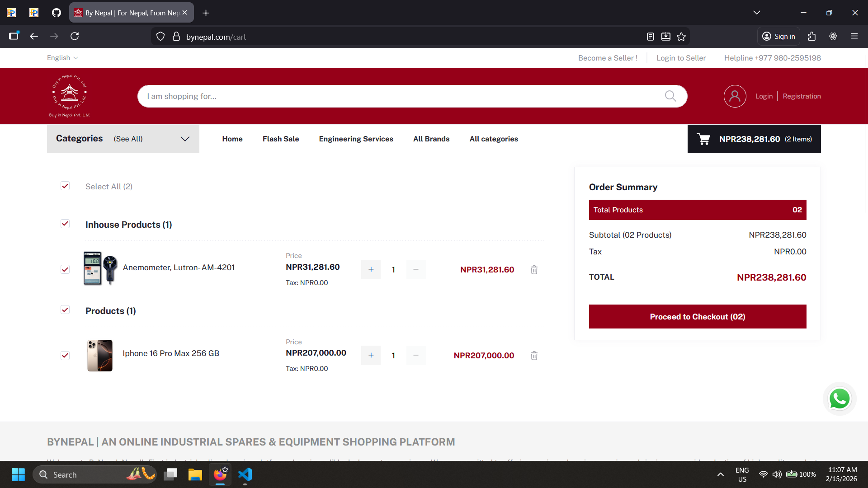The image size is (868, 488).
Task: Click the user profile avatar icon
Action: (735, 96)
